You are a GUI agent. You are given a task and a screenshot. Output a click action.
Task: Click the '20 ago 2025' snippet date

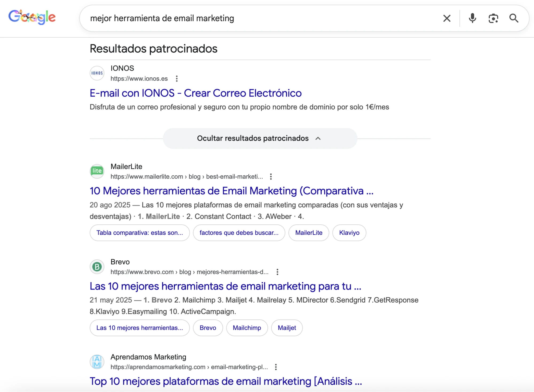110,205
